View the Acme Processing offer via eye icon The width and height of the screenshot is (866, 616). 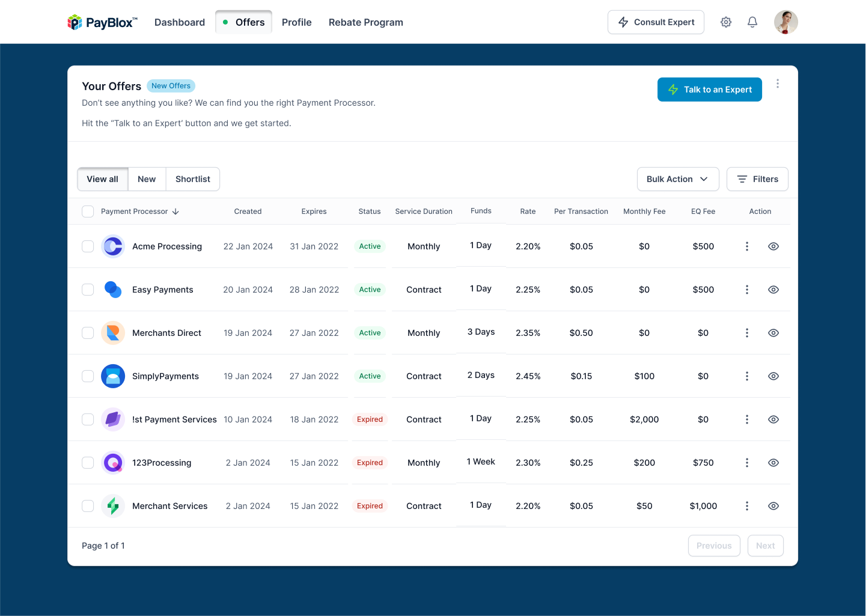pyautogui.click(x=773, y=246)
